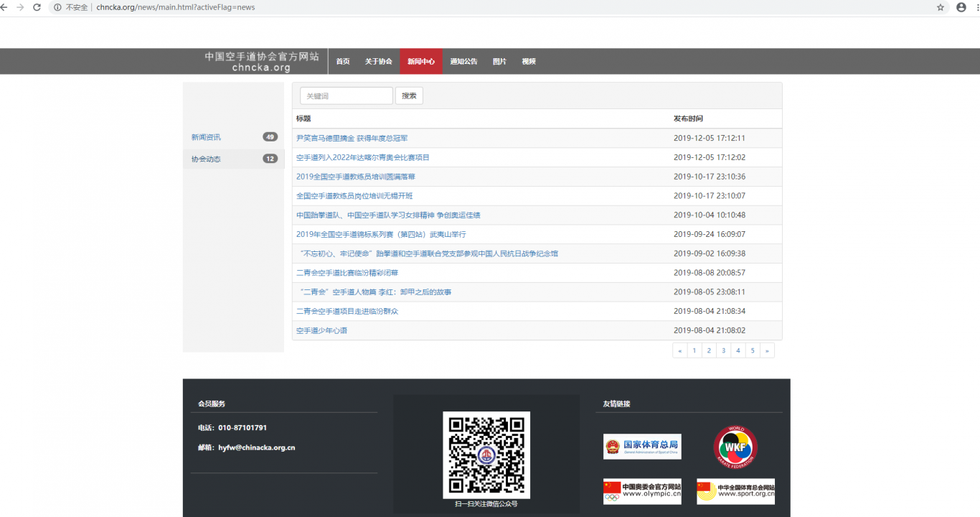The height and width of the screenshot is (517, 980).
Task: Open article 二青会空手道比赛临汾精彩闭幕
Action: (347, 273)
